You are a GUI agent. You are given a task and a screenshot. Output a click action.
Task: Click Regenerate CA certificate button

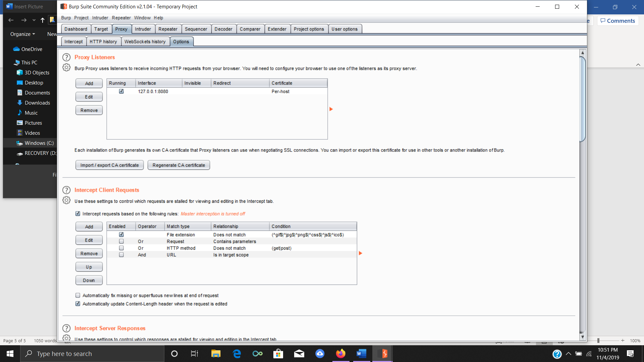179,165
